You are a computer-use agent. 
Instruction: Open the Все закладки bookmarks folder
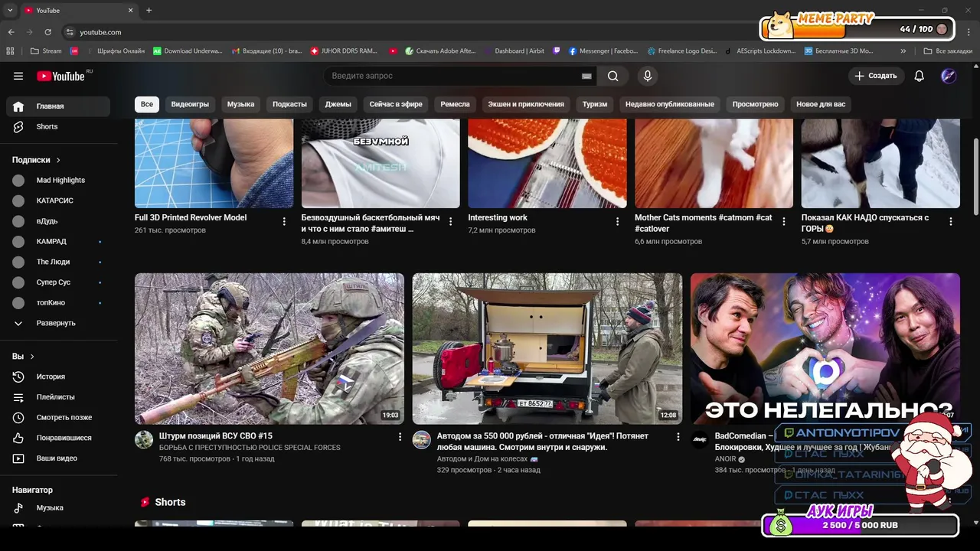[948, 51]
